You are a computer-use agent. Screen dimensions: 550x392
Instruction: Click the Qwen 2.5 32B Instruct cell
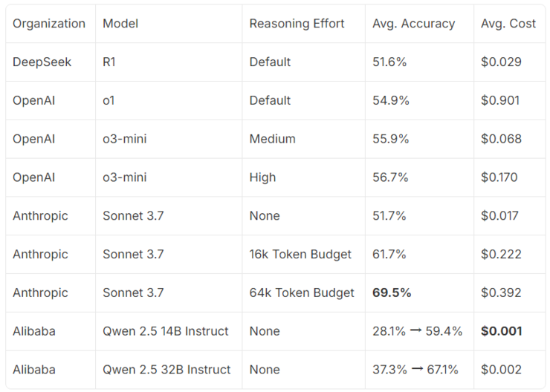(x=166, y=370)
